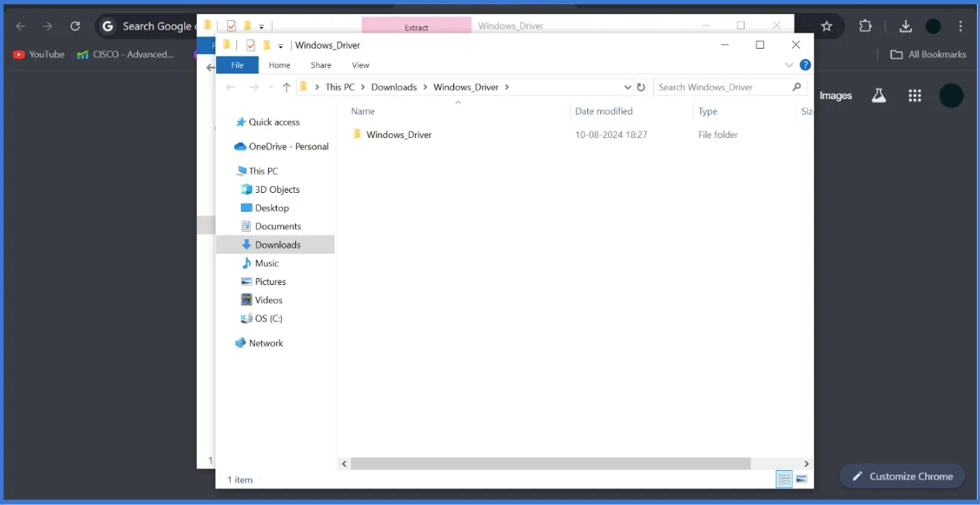Viewport: 980px width, 505px height.
Task: Open Chrome Extensions puzzle icon
Action: coord(865,26)
